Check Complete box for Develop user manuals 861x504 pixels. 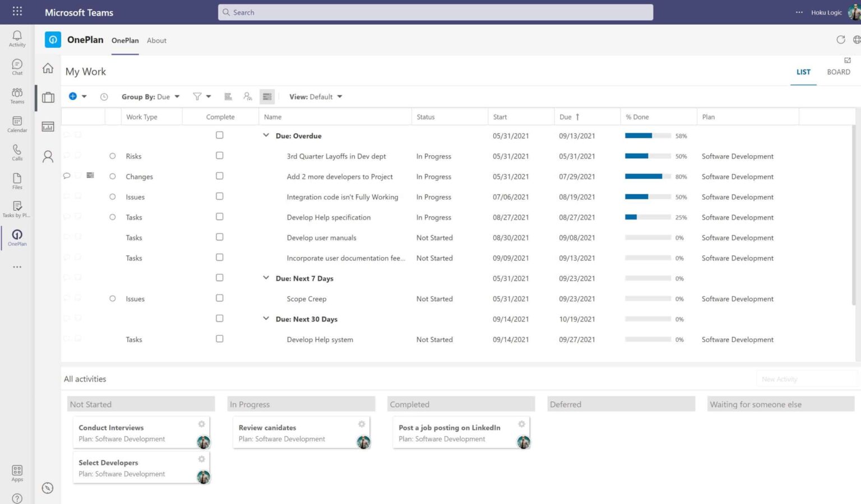click(x=220, y=237)
